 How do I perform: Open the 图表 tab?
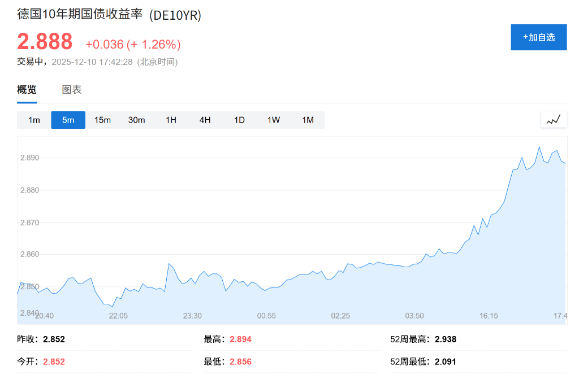tap(72, 90)
